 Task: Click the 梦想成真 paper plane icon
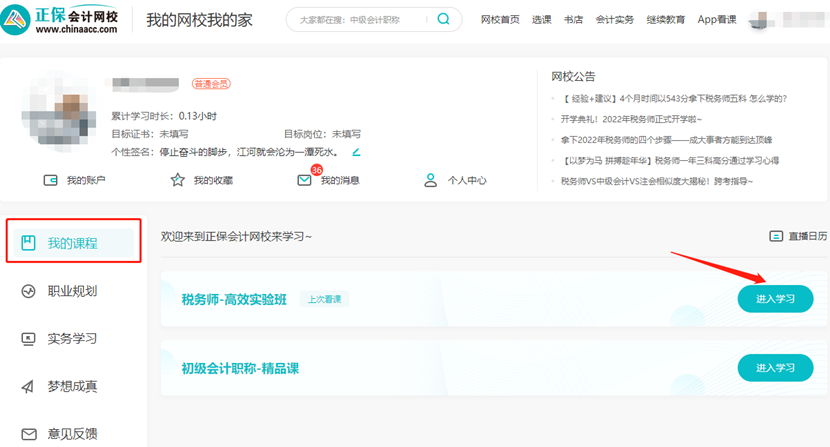pyautogui.click(x=28, y=387)
